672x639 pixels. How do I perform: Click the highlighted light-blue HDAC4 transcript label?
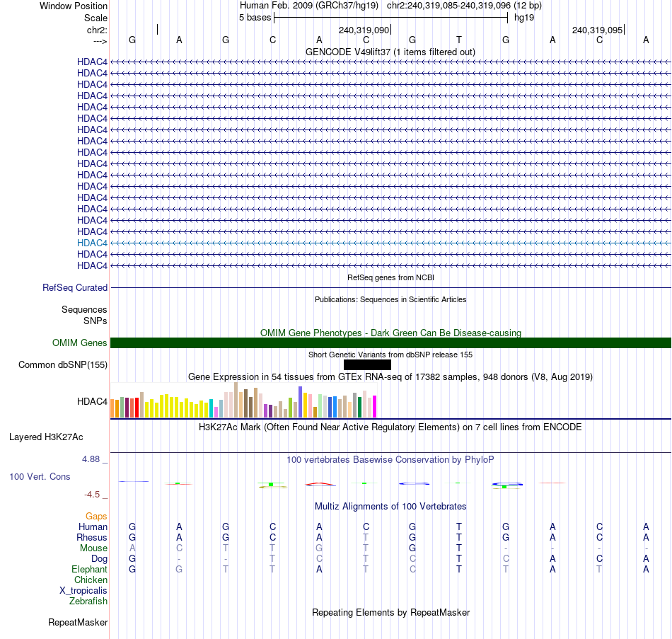(92, 243)
